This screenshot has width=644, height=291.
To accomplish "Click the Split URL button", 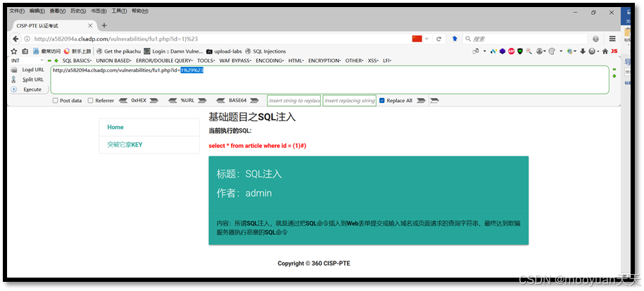I will pyautogui.click(x=28, y=80).
